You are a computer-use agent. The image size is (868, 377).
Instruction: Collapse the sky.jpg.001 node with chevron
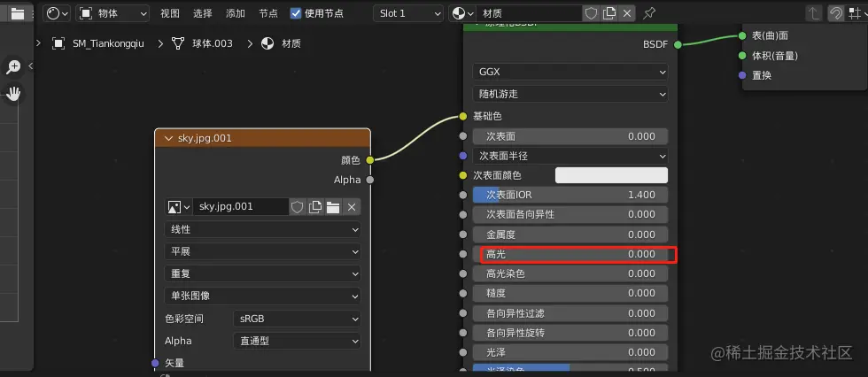169,138
